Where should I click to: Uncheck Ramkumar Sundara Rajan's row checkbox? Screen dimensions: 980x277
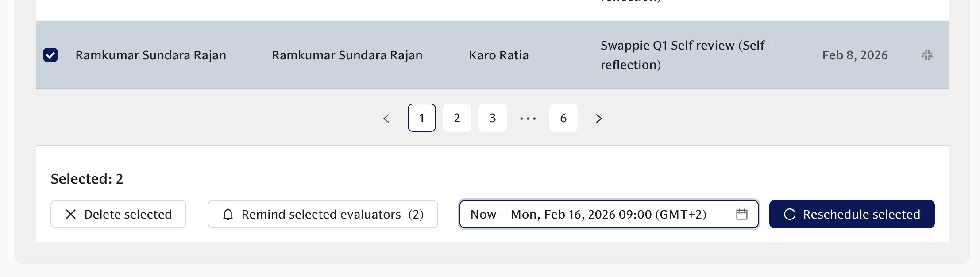coord(51,54)
